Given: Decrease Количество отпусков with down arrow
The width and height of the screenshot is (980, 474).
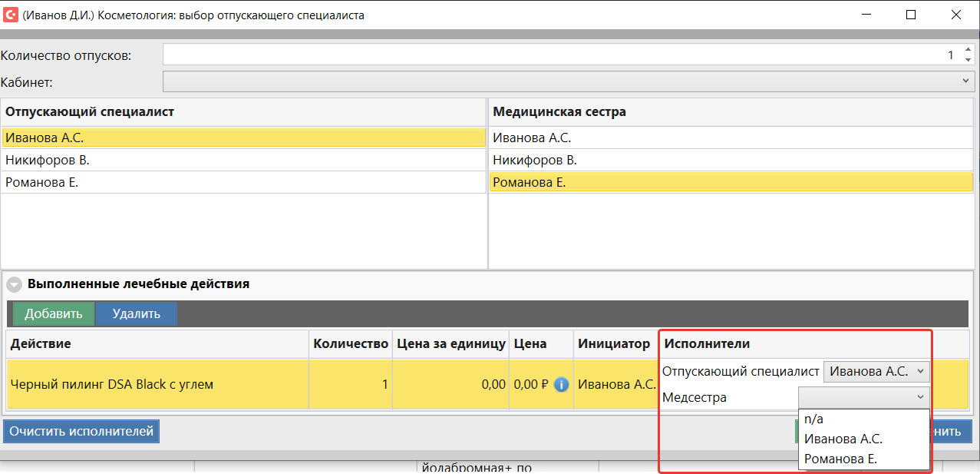Looking at the screenshot, I should [x=968, y=60].
